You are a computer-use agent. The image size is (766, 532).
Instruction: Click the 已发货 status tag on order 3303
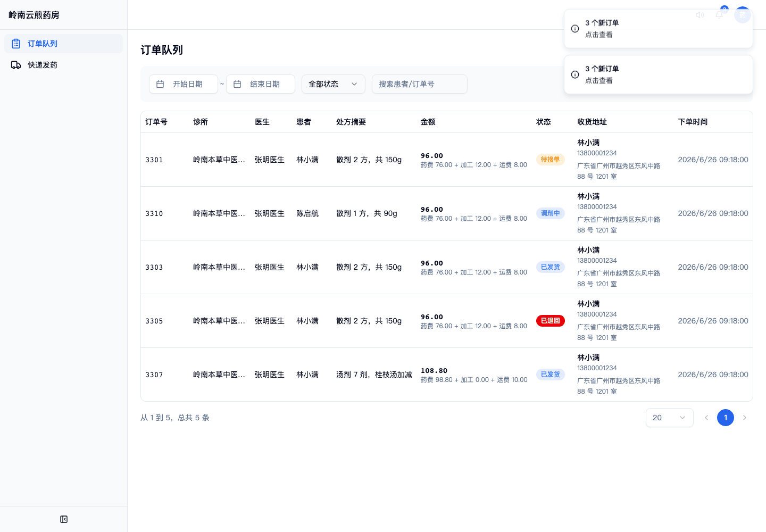point(551,267)
